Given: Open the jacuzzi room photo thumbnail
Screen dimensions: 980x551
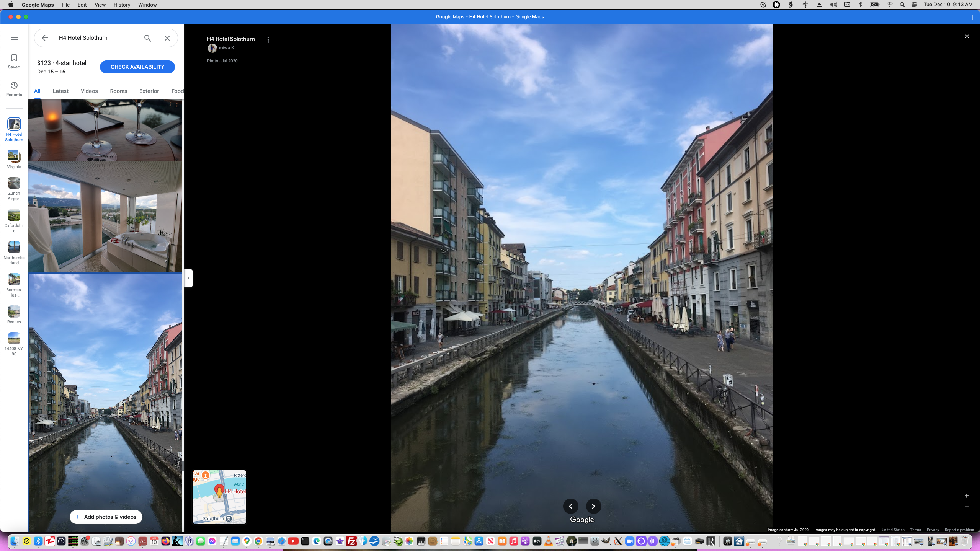Looking at the screenshot, I should tap(105, 217).
